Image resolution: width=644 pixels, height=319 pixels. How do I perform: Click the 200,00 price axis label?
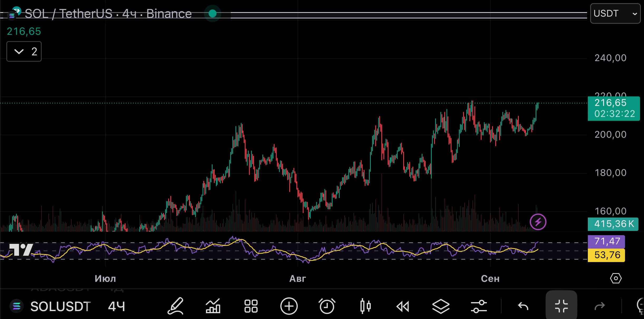coord(611,135)
